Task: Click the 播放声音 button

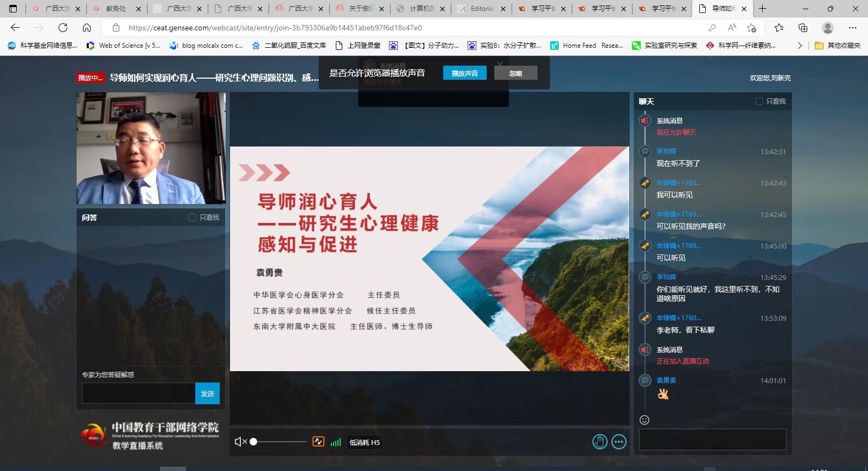Action: point(464,73)
